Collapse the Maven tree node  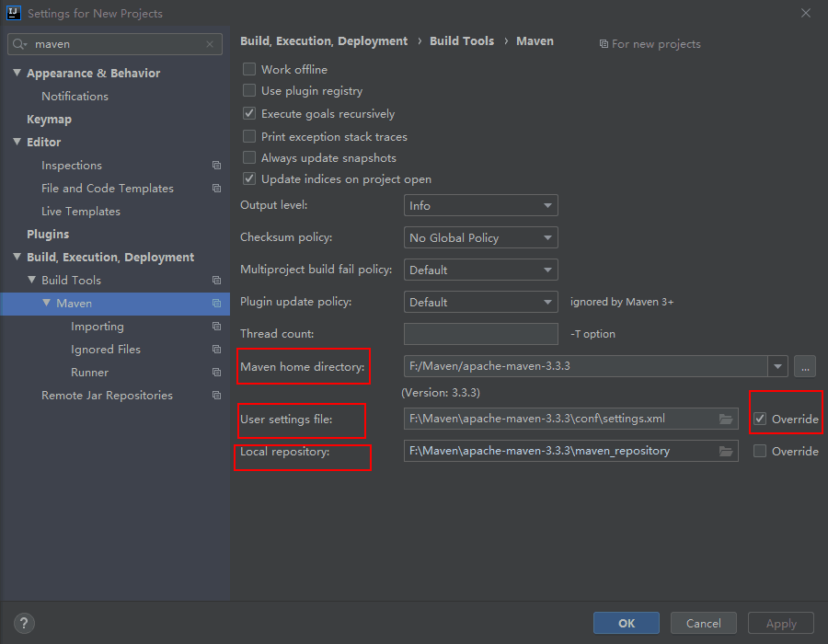coord(47,303)
